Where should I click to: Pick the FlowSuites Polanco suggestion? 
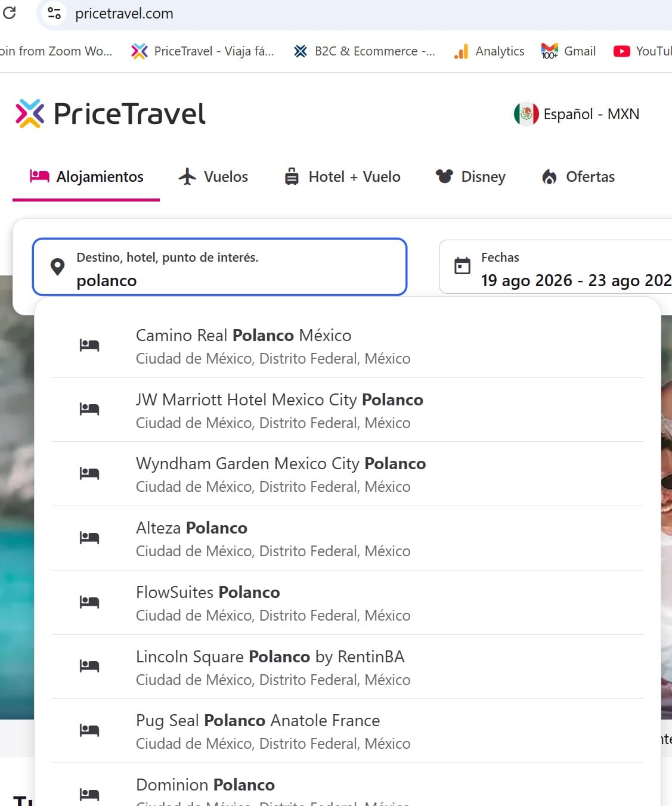tap(348, 603)
